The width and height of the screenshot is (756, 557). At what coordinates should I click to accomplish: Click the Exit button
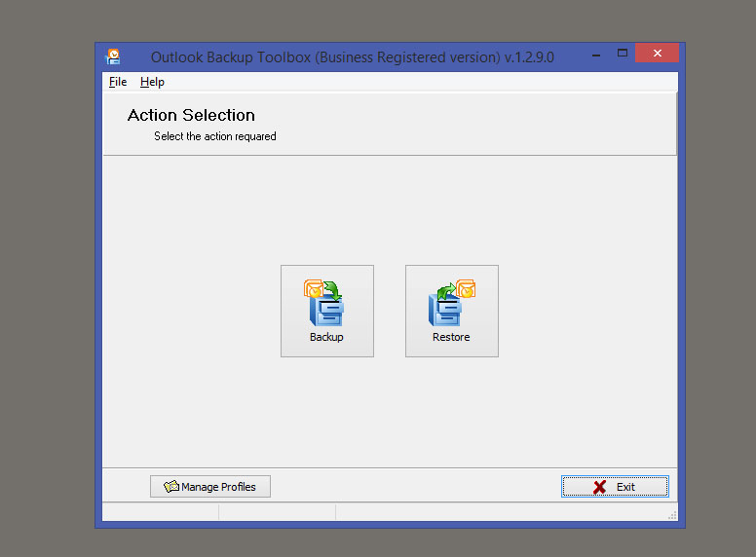(615, 487)
